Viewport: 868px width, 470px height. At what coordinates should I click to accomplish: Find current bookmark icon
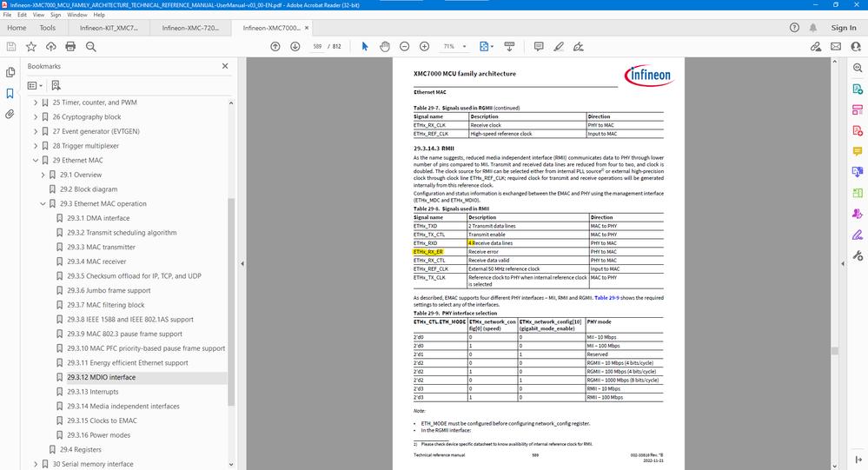click(x=56, y=85)
